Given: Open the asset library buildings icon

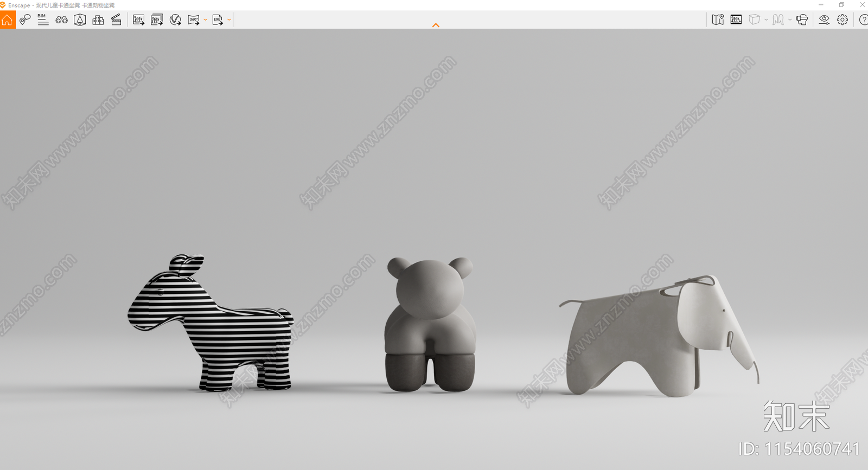Looking at the screenshot, I should click(98, 20).
